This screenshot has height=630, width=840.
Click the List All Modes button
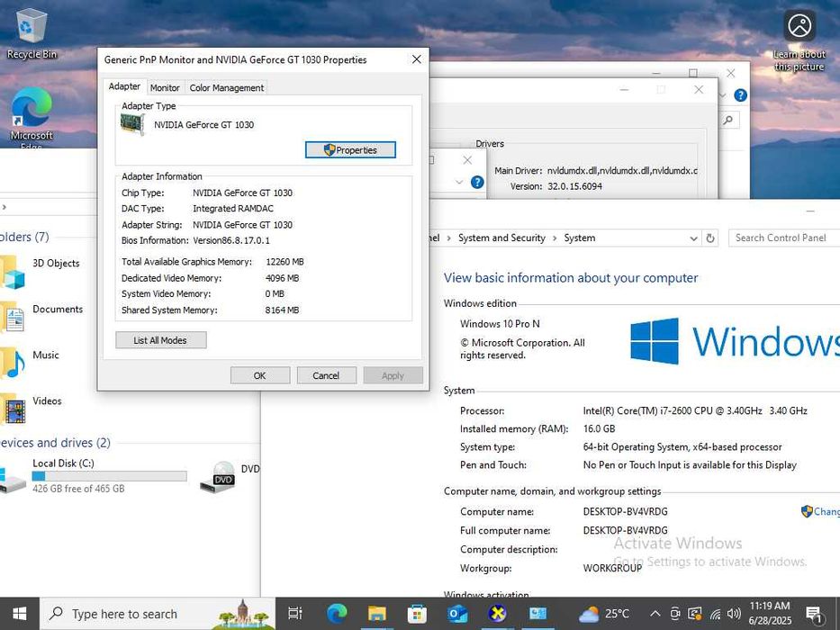161,340
